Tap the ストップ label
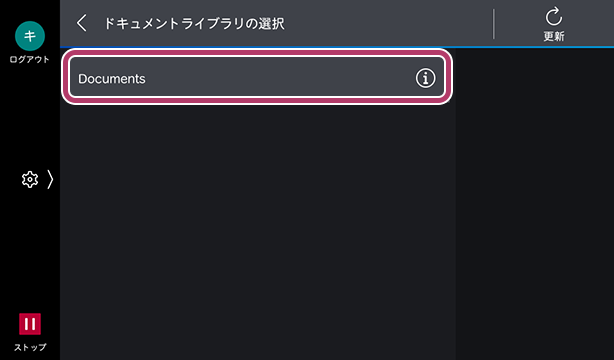The image size is (614, 360). point(30,347)
